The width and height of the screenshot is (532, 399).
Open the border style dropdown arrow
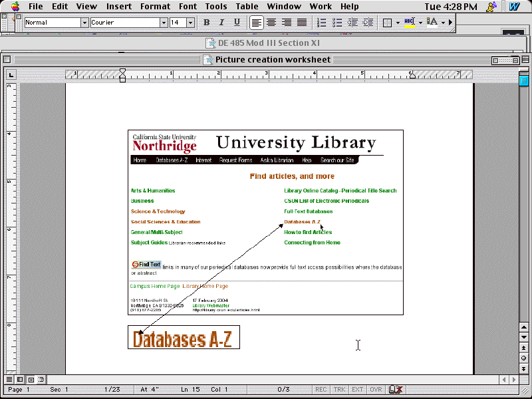click(x=398, y=23)
